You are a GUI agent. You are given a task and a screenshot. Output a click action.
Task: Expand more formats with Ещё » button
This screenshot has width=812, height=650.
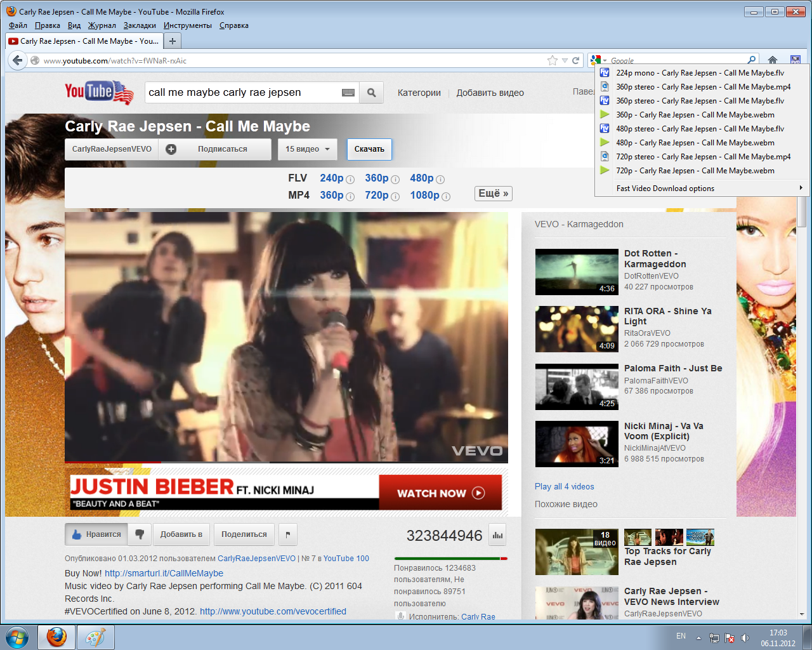(494, 194)
